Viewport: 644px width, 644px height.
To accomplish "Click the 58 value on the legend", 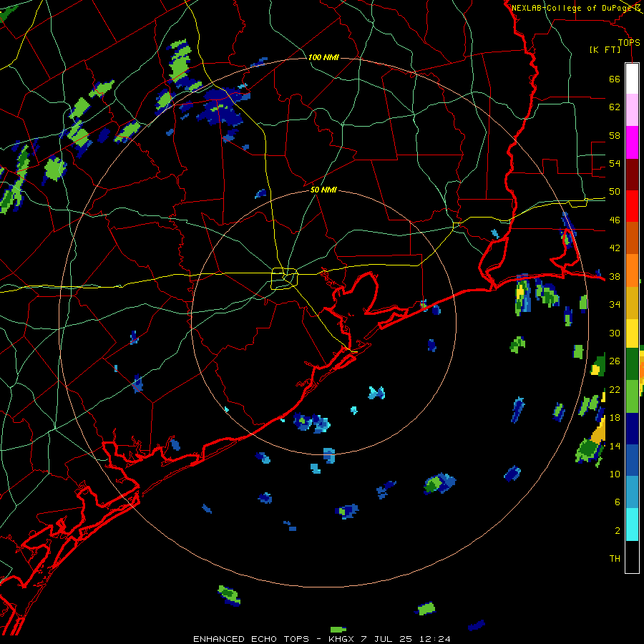I will coord(615,135).
